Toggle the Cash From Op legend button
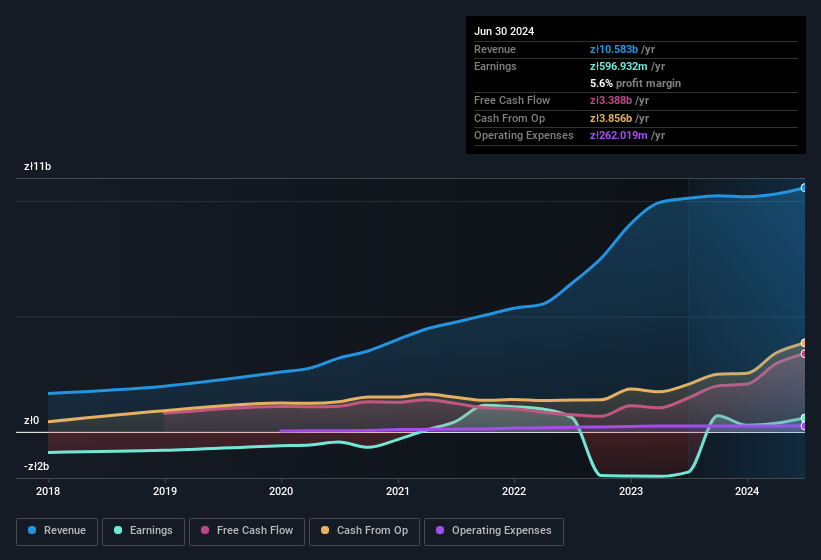 click(x=364, y=531)
